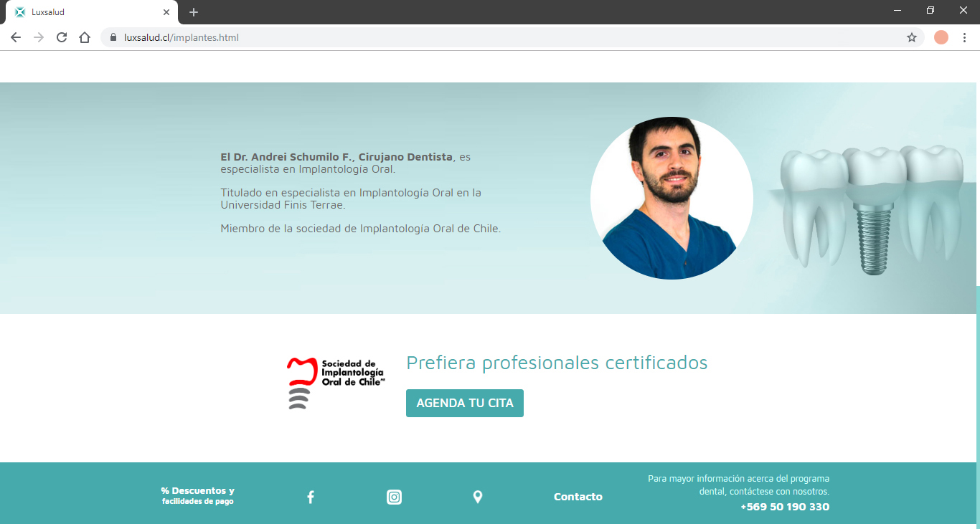This screenshot has width=980, height=529.
Task: Open the browser home page
Action: [x=85, y=37]
